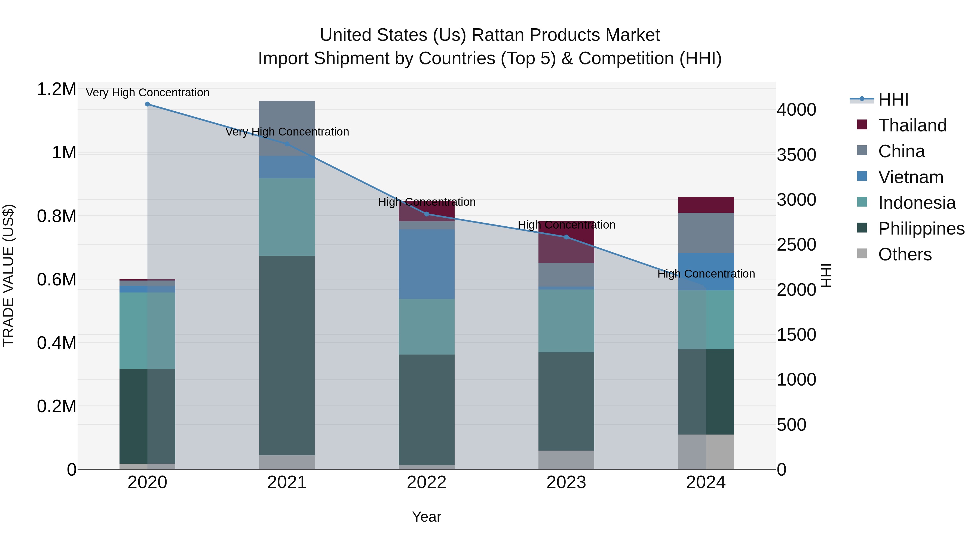The height and width of the screenshot is (551, 980).
Task: Click the 2020 'Very High Concentration' annotation
Action: [148, 93]
